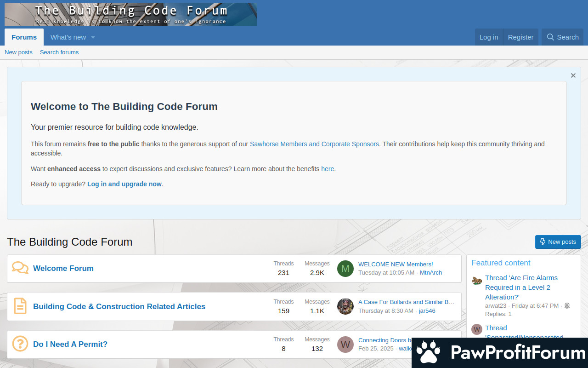Click arwat23's avatar in Featured content
Image resolution: width=588 pixels, height=368 pixels.
click(477, 280)
